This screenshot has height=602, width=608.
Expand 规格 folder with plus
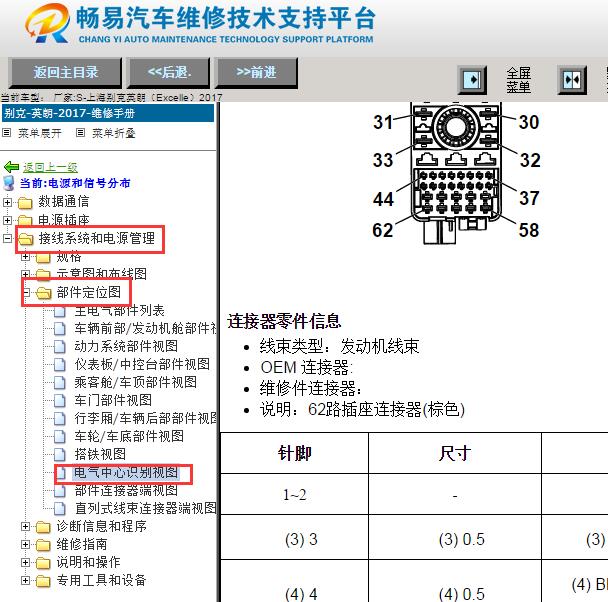(26, 257)
